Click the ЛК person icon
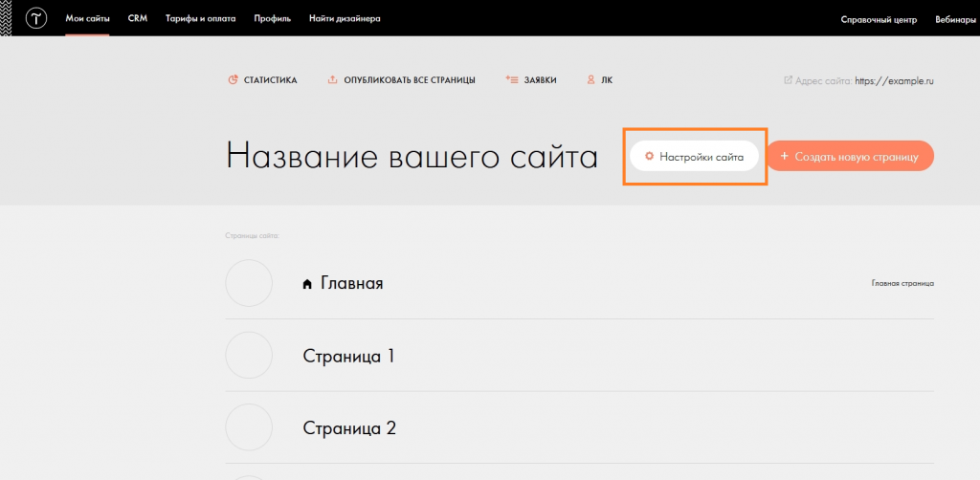This screenshot has width=980, height=480. [590, 80]
